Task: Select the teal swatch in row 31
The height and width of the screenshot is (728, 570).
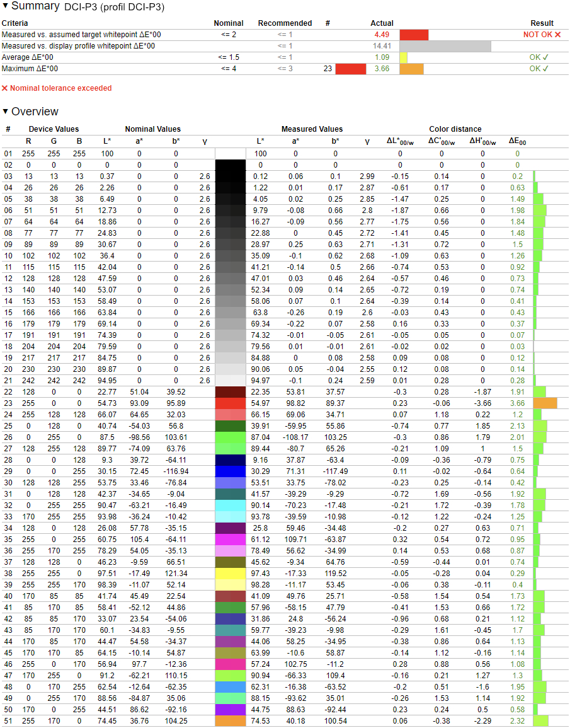Action: click(231, 494)
